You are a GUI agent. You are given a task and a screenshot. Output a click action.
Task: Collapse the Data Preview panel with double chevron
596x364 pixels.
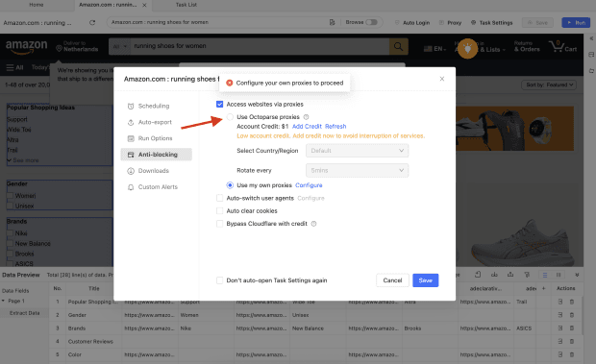point(577,275)
